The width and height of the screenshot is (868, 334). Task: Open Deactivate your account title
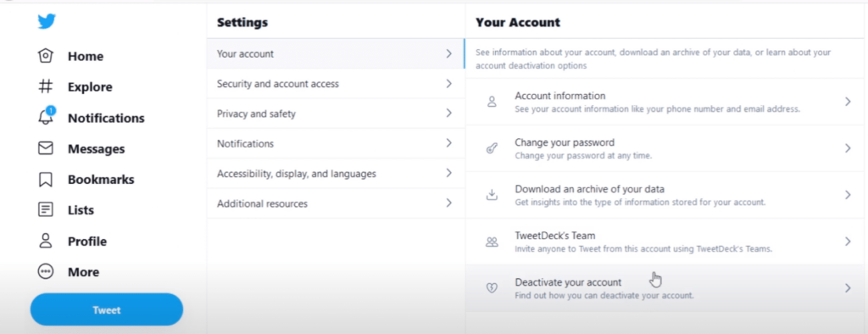[x=568, y=282]
